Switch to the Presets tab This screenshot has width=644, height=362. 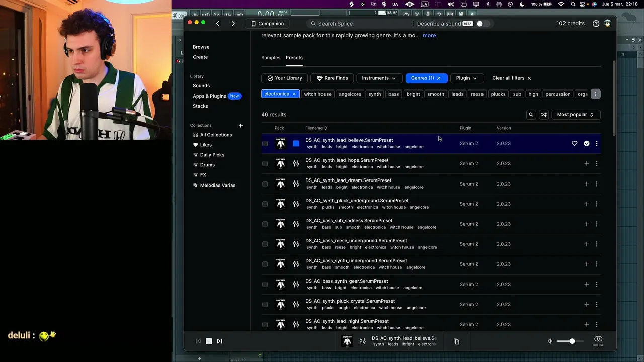(x=294, y=58)
